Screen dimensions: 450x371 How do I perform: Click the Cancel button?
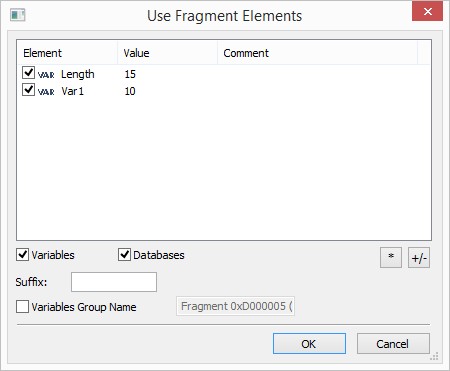point(393,344)
